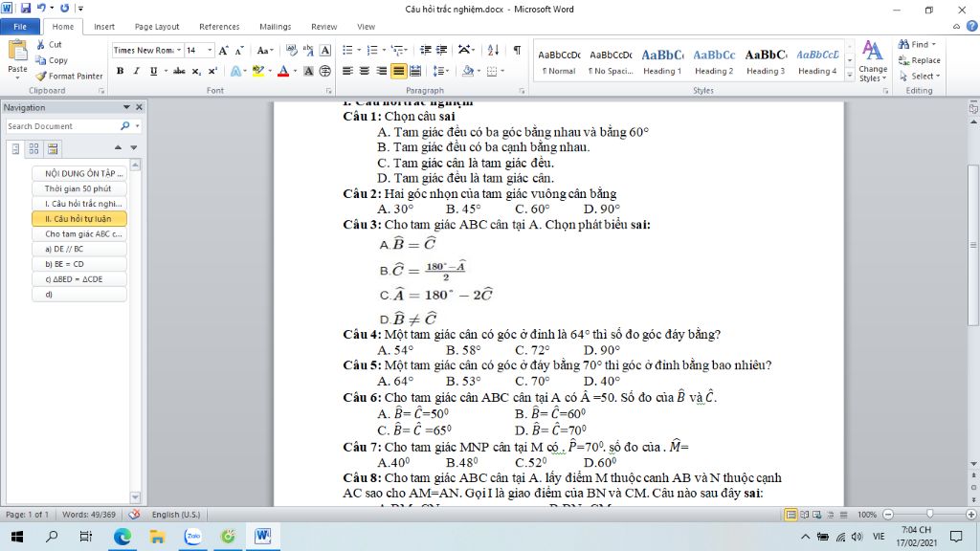Open the Change Styles menu
The image size is (980, 551).
[873, 60]
